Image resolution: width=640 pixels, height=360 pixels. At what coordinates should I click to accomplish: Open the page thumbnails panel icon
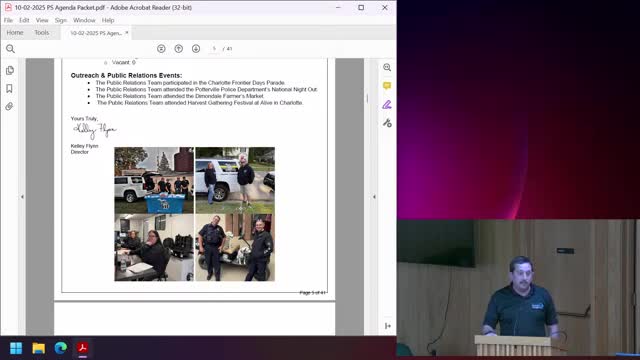tap(10, 70)
